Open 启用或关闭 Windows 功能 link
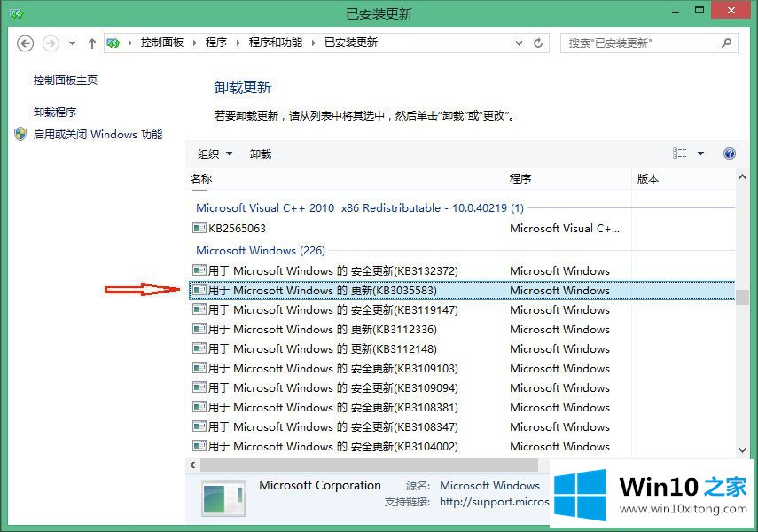Viewport: 758px width, 532px height. click(x=98, y=135)
